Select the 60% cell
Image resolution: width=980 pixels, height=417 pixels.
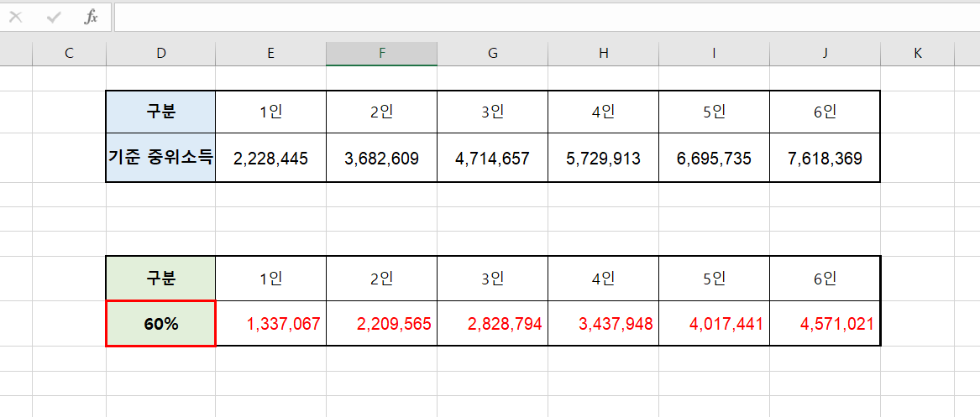tap(161, 323)
